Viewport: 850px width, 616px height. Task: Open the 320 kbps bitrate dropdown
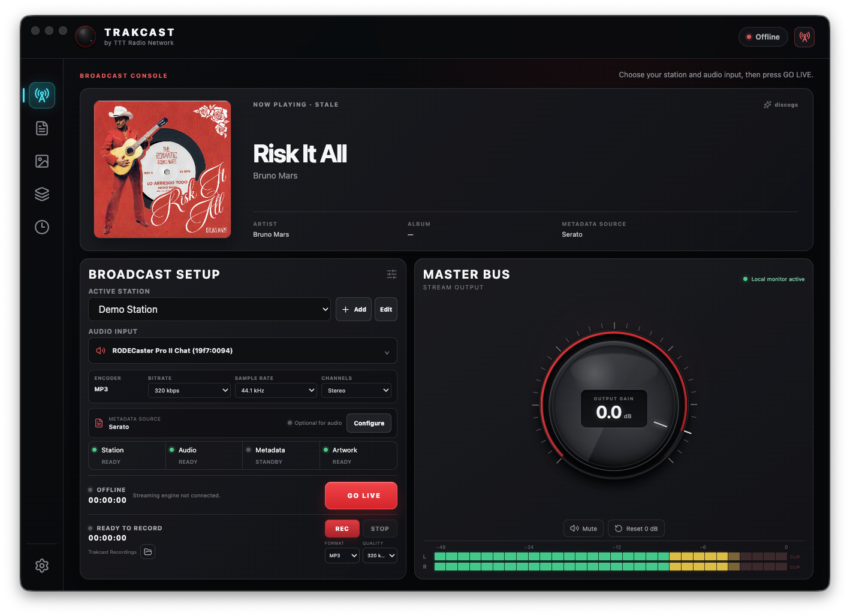[x=189, y=390]
